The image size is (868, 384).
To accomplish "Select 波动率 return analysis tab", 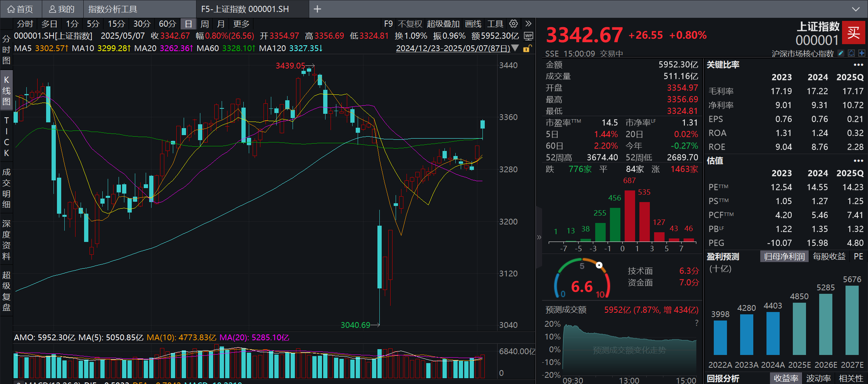I will coord(818,378).
